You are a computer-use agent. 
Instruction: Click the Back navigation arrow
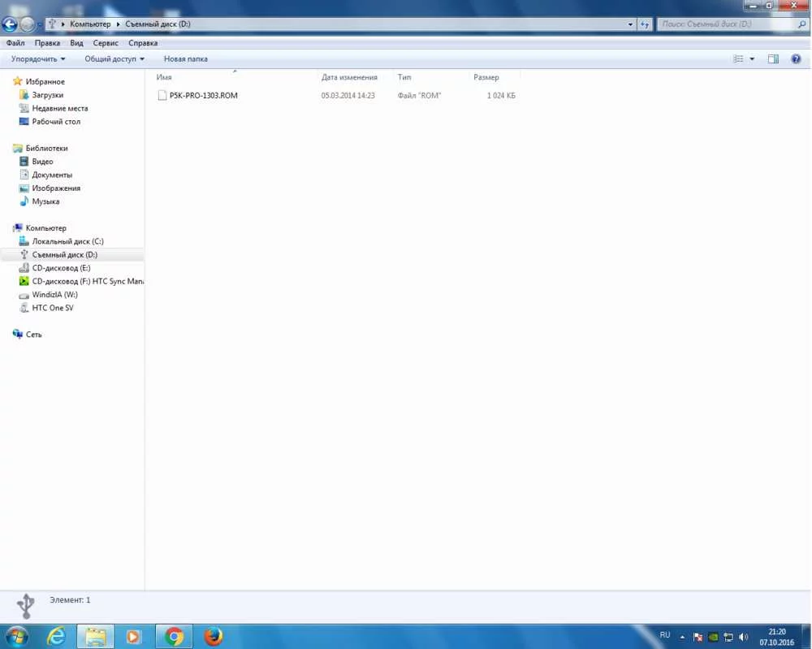(x=10, y=24)
